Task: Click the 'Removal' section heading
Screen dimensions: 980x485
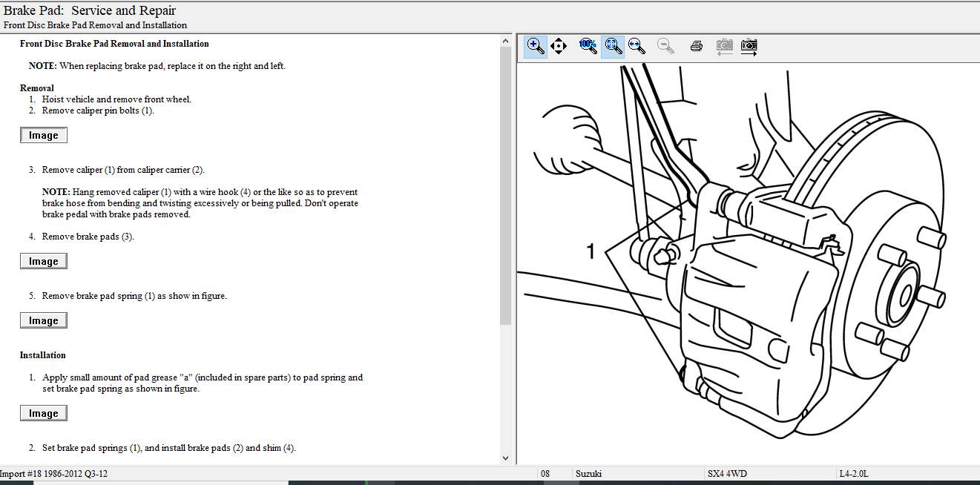Action: coord(37,88)
